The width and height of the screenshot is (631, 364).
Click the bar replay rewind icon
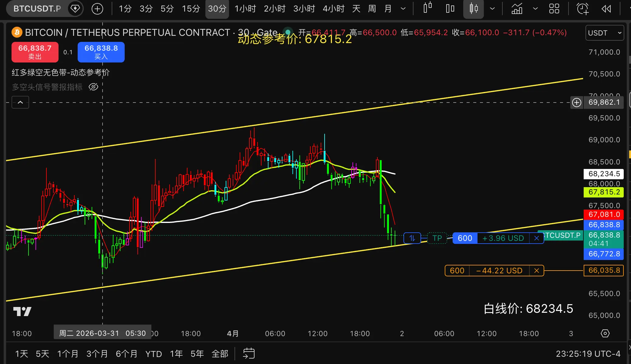coord(606,9)
